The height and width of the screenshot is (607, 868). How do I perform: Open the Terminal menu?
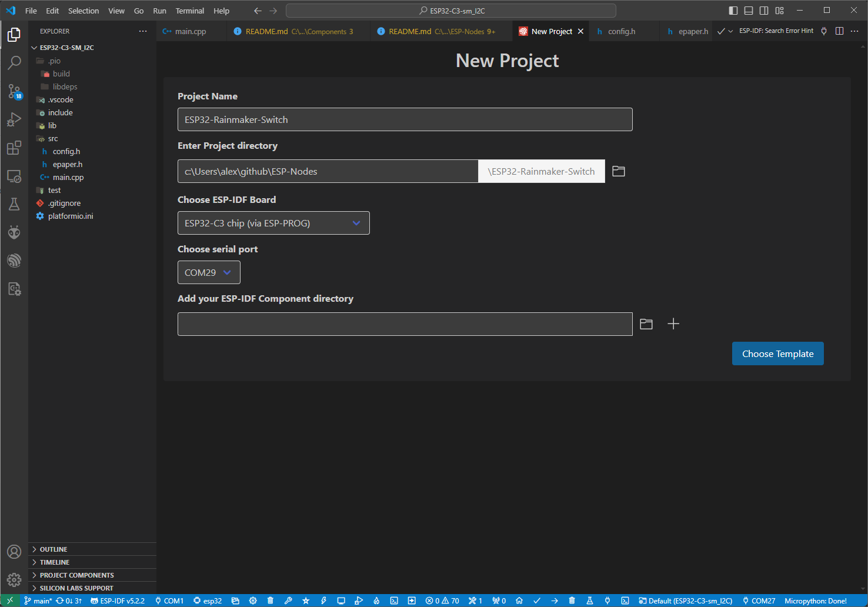(190, 11)
